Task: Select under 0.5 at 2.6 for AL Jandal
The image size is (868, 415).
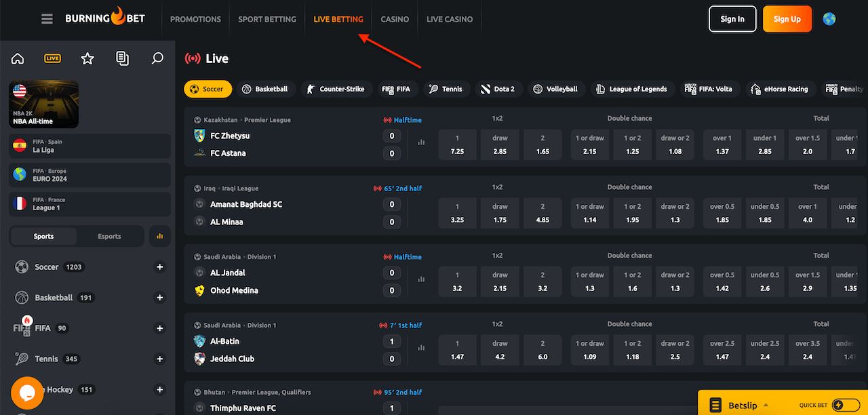Action: 765,281
